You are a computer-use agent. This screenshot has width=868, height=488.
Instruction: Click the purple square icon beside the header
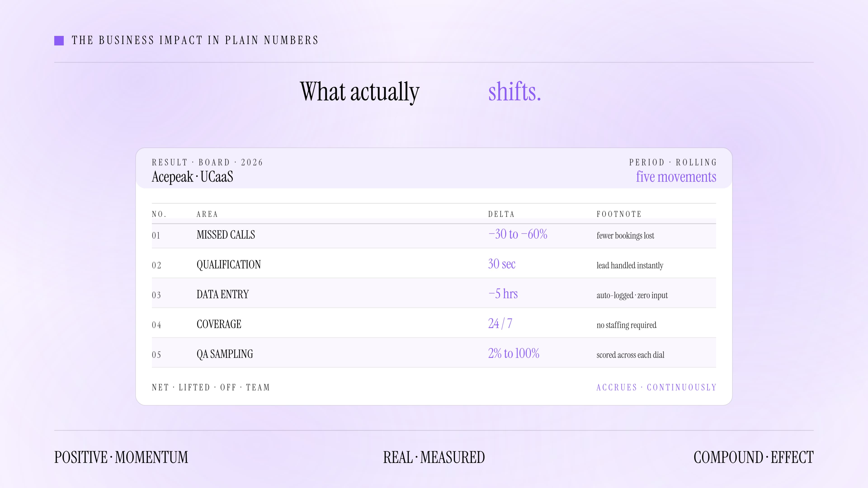click(59, 40)
